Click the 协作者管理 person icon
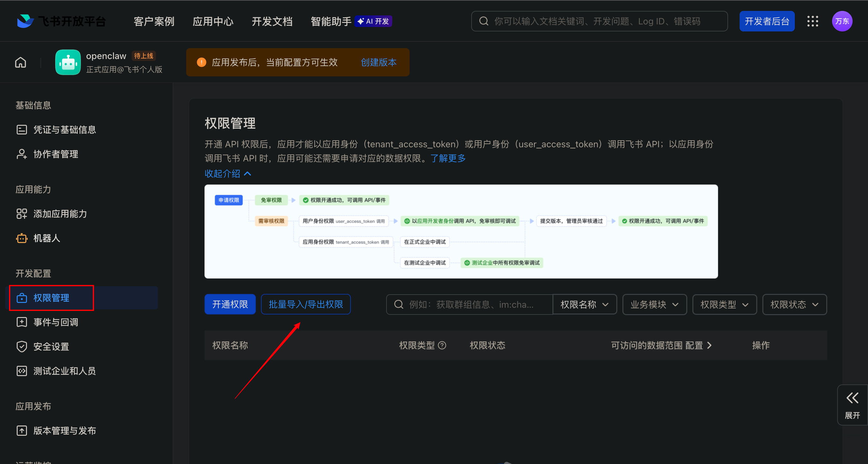 pos(22,154)
